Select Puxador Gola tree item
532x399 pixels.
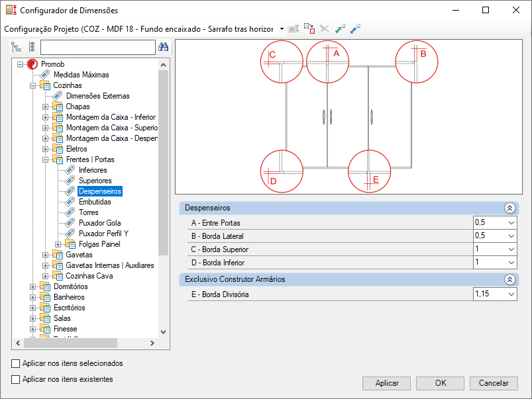[100, 223]
